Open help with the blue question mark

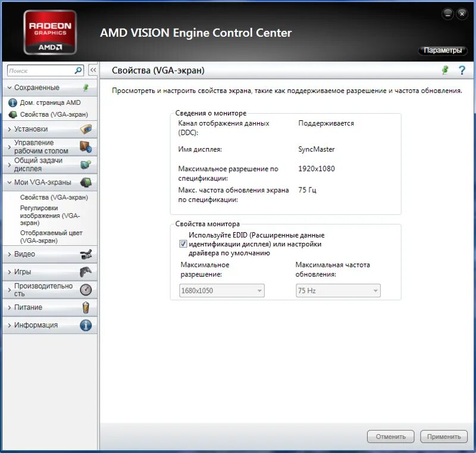pyautogui.click(x=462, y=70)
